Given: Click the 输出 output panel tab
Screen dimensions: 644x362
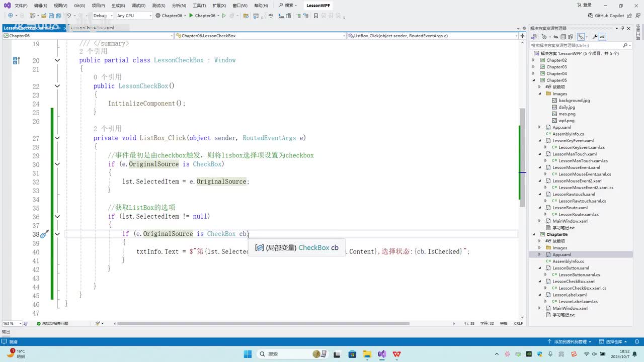Looking at the screenshot, I should click(6, 332).
